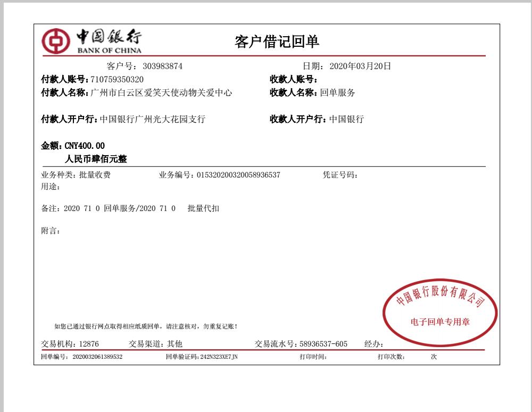Screen dimensions: 532x412
Task: Select the amount CNY400.00
Action: pyautogui.click(x=85, y=146)
